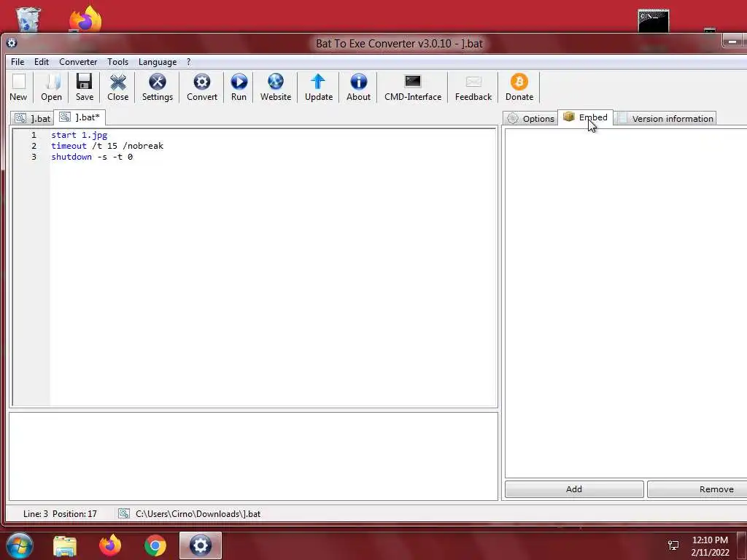Viewport: 747px width, 560px height.
Task: Select the command prompt desktop shortcut
Action: click(x=654, y=21)
